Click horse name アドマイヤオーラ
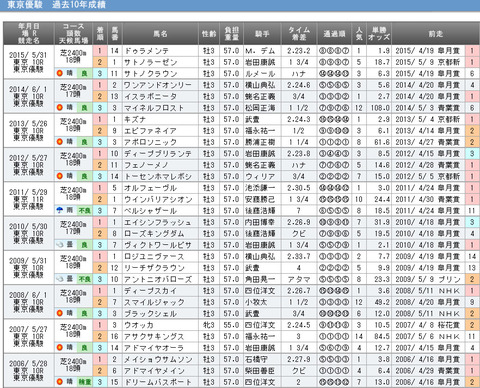 (x=154, y=348)
